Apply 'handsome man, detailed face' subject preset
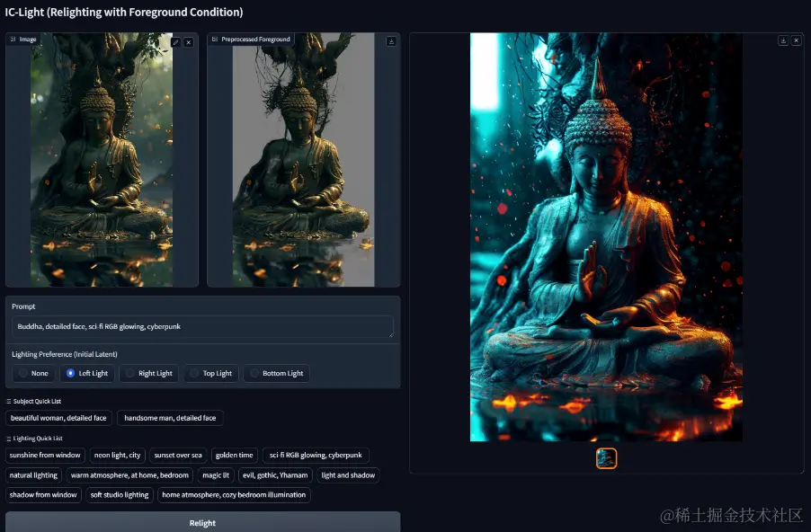Screen dimensions: 811x532 (170, 418)
